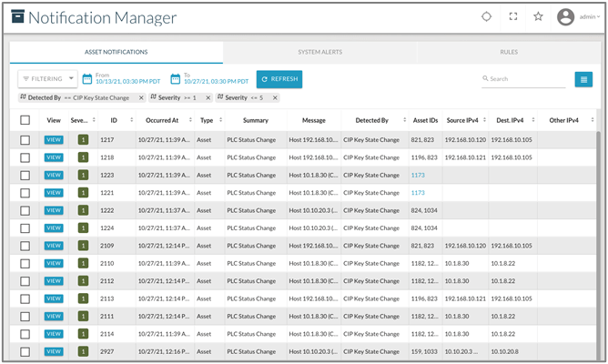Click the favorite star icon
The image size is (608, 364).
coord(538,16)
